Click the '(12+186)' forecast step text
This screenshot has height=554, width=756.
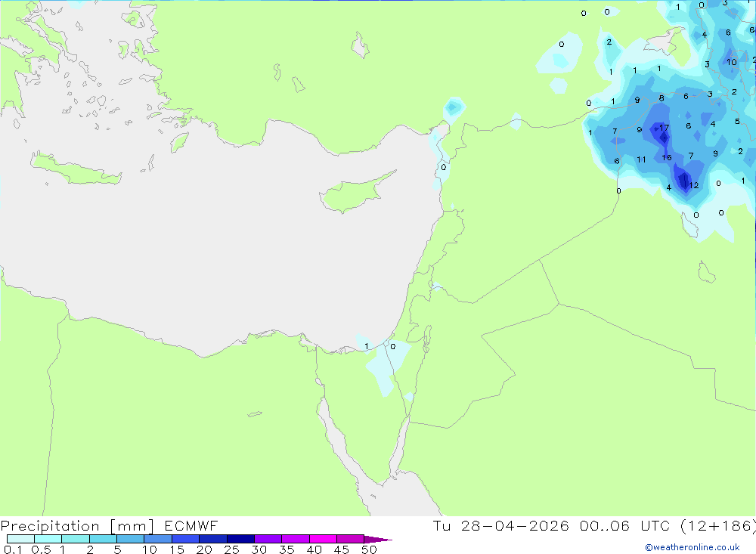(x=718, y=526)
